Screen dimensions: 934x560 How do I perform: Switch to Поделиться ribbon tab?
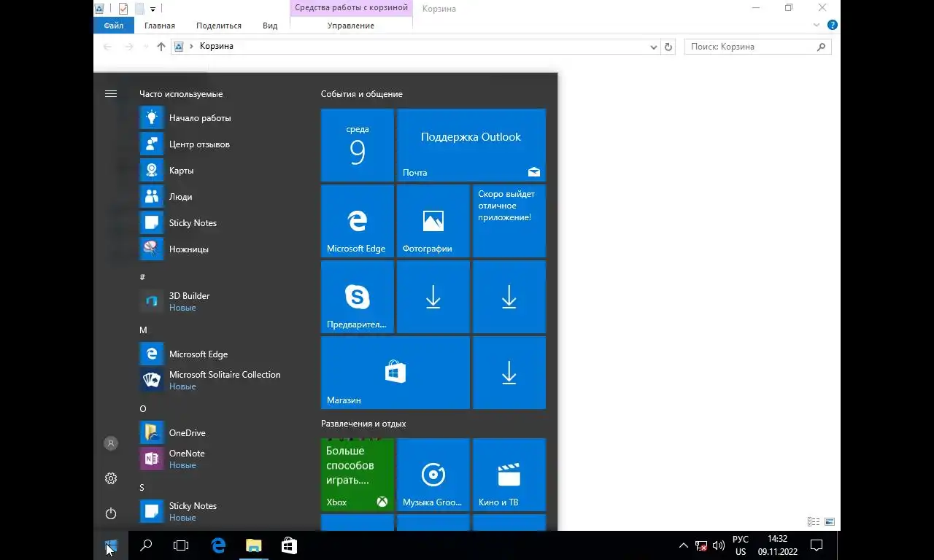tap(219, 26)
